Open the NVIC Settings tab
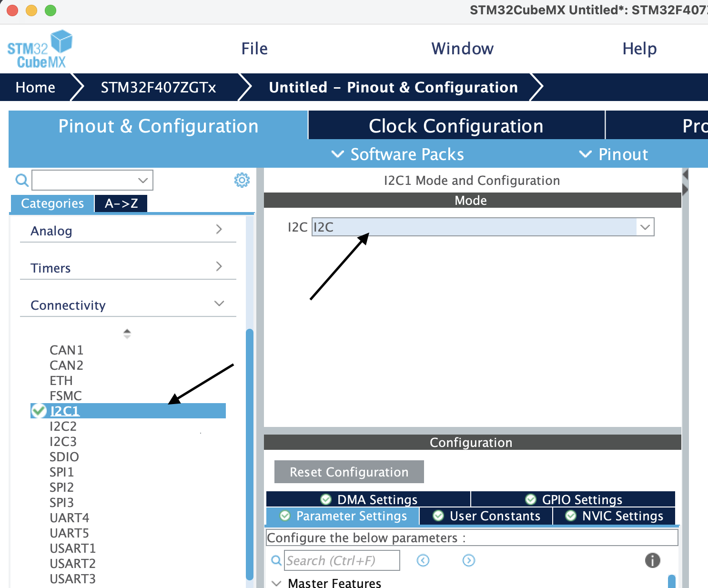Viewport: 708px width, 588px height. 615,516
